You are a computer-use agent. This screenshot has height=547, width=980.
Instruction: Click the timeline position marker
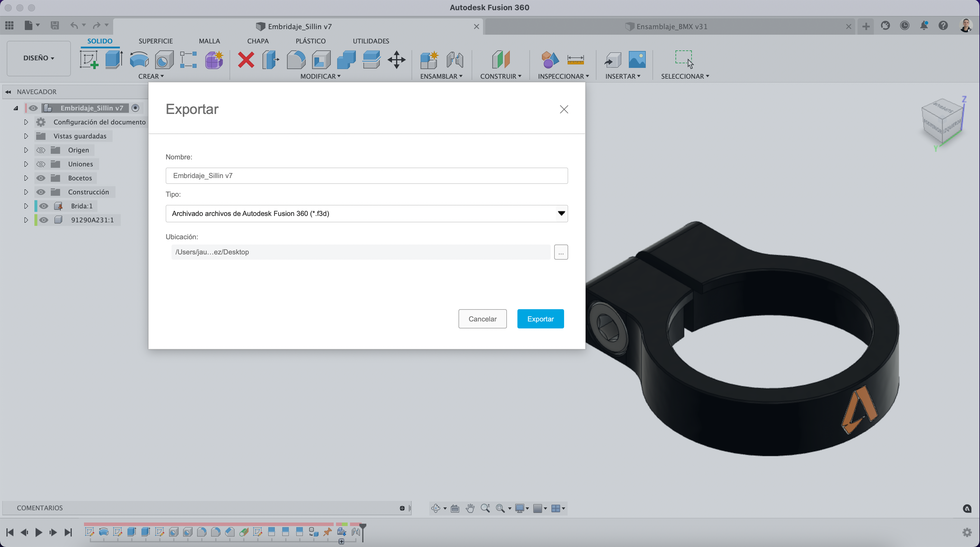coord(363,532)
